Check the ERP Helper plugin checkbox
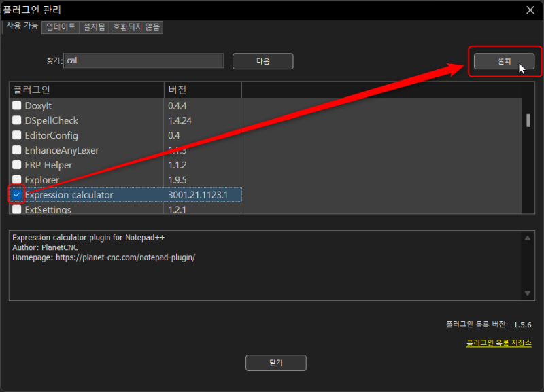Viewport: 544px width, 392px height. pyautogui.click(x=16, y=165)
